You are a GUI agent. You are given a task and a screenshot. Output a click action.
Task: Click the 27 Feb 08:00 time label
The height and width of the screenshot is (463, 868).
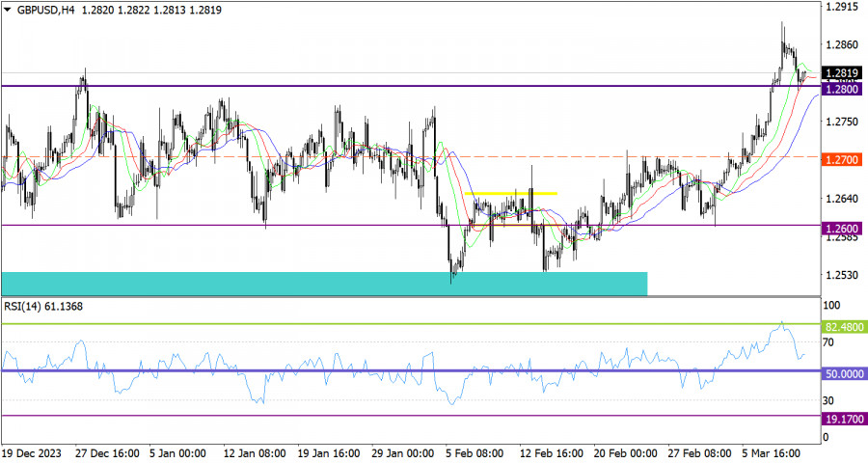[700, 453]
